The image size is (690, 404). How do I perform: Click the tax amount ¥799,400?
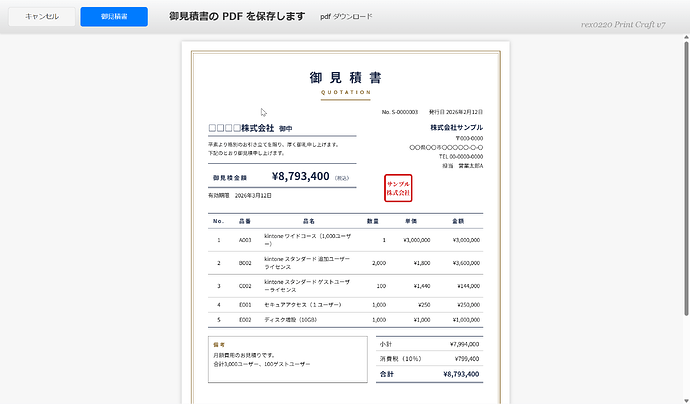pos(467,359)
